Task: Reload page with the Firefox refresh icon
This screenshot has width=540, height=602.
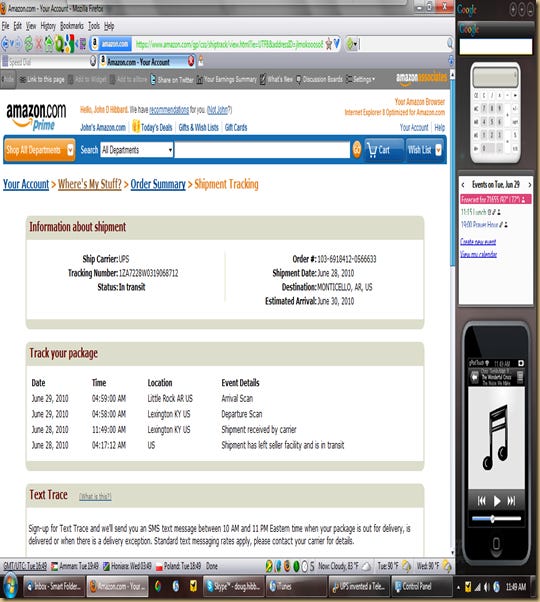Action: point(28,44)
